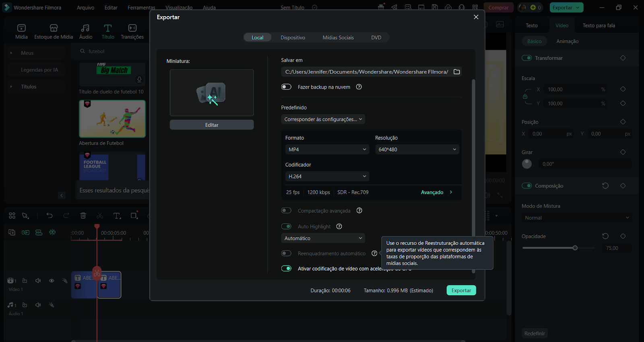Click the text tool icon in timeline toolbar
The width and height of the screenshot is (644, 342).
point(117,216)
